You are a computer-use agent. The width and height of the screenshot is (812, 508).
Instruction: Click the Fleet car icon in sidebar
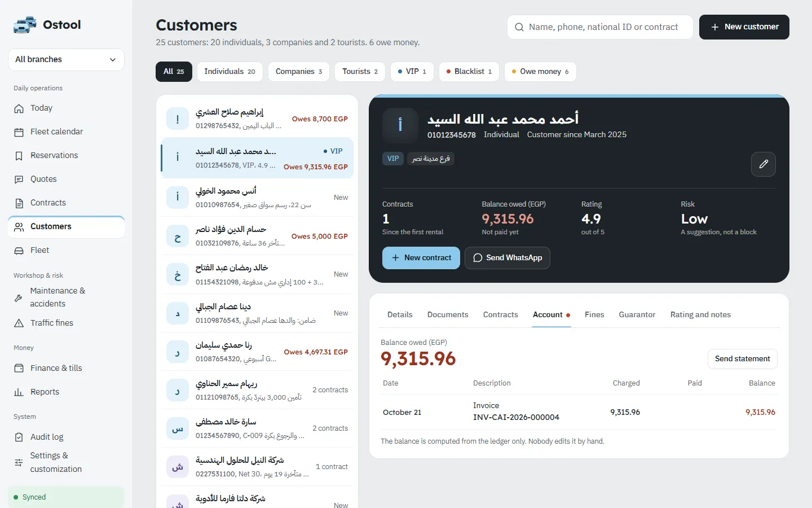(x=19, y=251)
